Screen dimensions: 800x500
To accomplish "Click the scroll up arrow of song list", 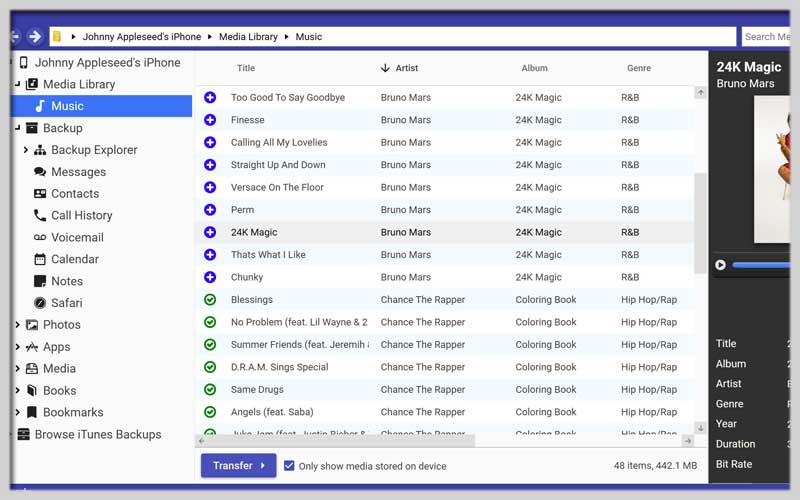I will click(701, 93).
